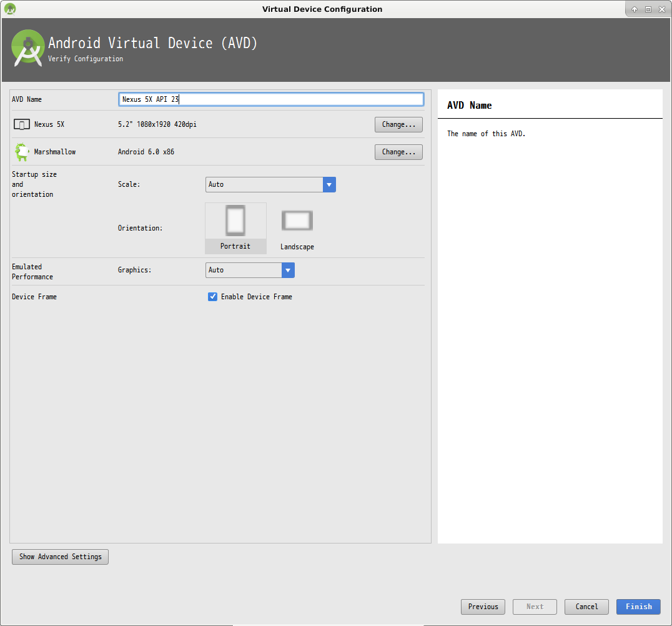Cancel the virtual device configuration
Viewport: 672px width, 626px height.
(586, 607)
